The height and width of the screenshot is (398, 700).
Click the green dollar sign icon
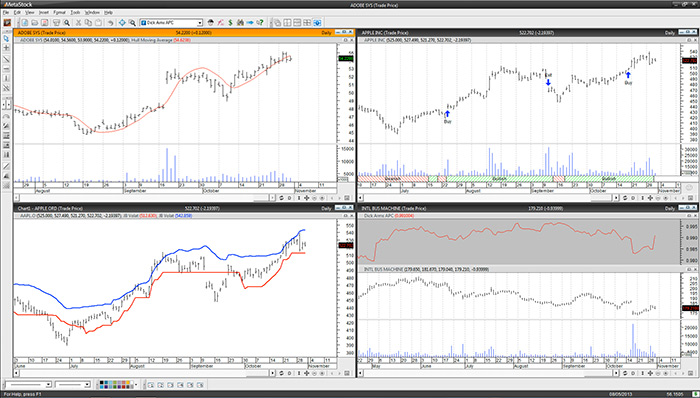pos(230,22)
